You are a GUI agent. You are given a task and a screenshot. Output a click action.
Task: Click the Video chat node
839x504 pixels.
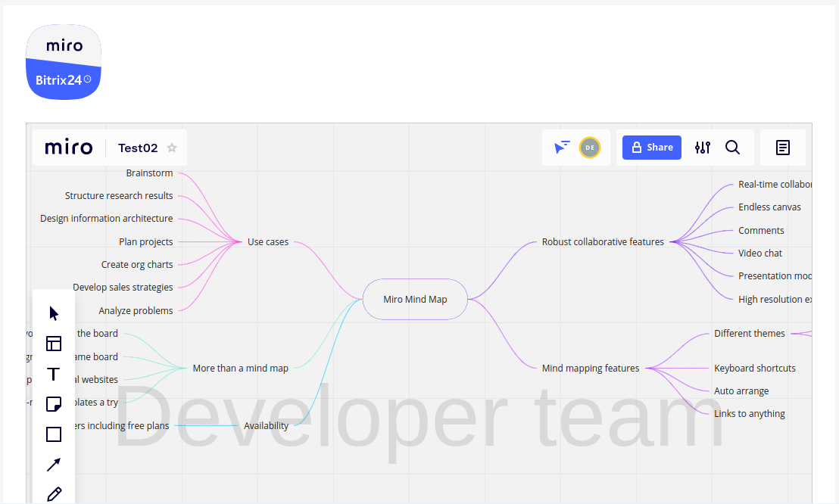point(759,253)
